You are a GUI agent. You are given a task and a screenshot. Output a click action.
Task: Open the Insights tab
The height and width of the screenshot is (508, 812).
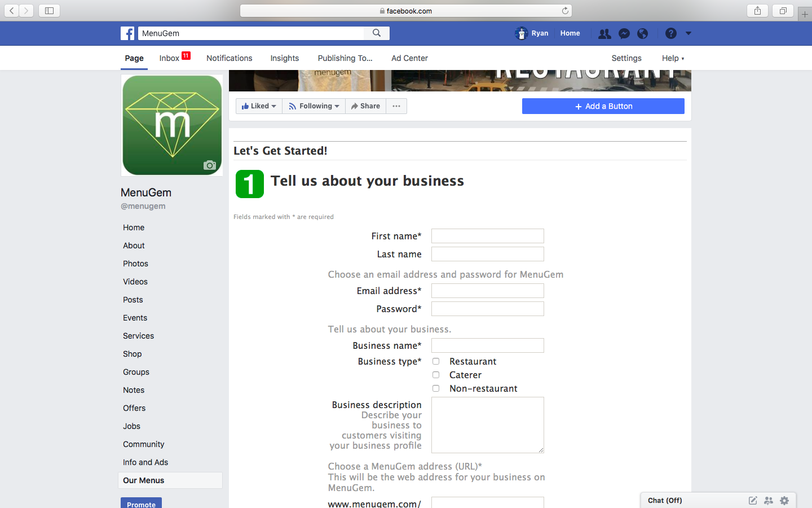tap(285, 58)
